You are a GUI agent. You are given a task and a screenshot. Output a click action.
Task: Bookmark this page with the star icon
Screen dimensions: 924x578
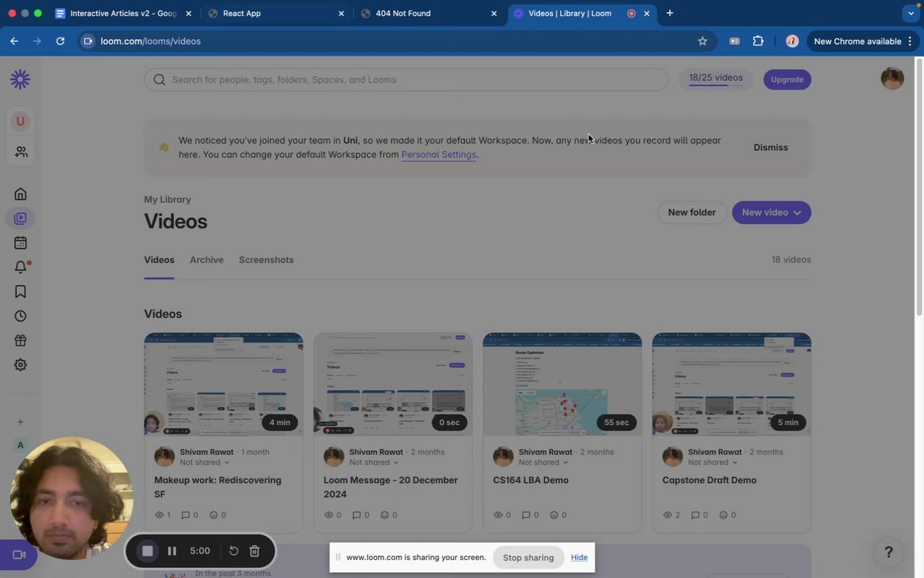point(702,41)
